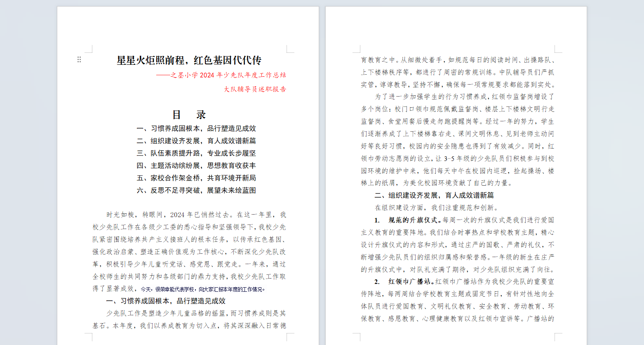
Task: Click the paragraph drag handle icon
Action: (x=80, y=59)
